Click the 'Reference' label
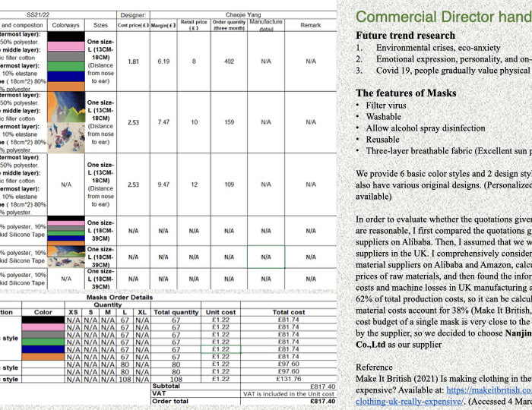532x410 pixels. click(x=374, y=367)
